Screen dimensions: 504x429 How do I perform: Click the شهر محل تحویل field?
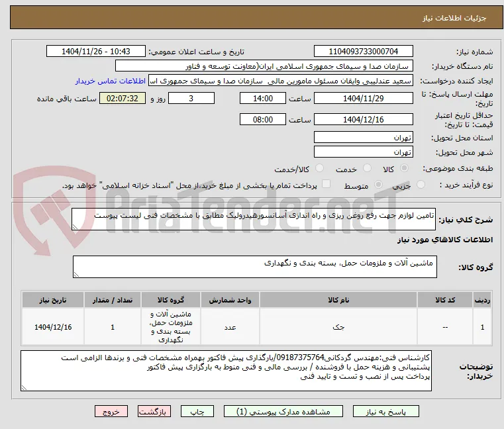click(363, 152)
